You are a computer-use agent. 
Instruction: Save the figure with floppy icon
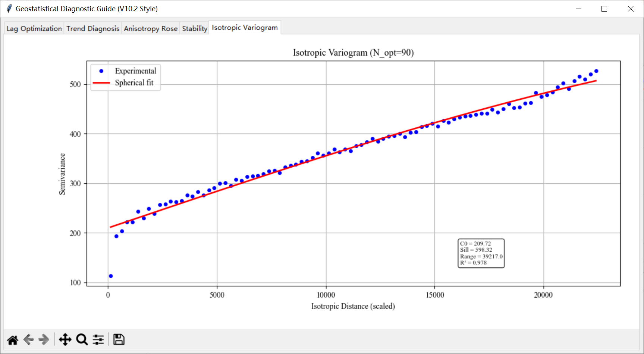[x=119, y=340]
